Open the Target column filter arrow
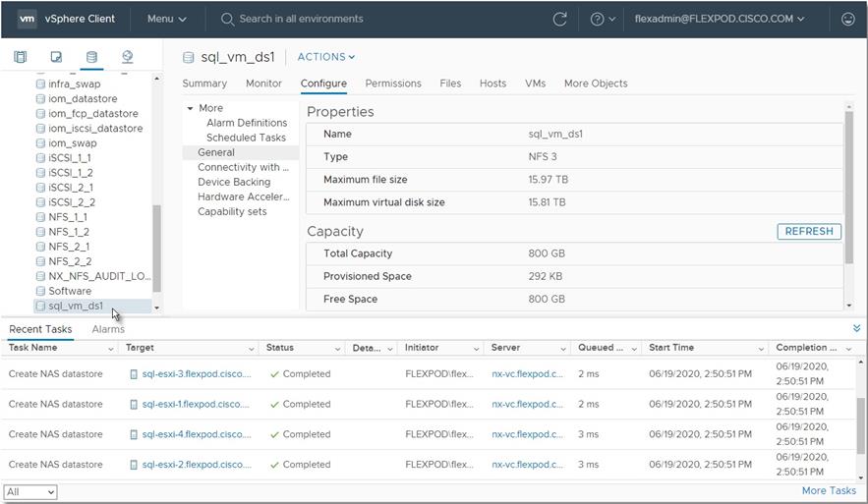Screen dimensions: 868x504 pos(251,349)
